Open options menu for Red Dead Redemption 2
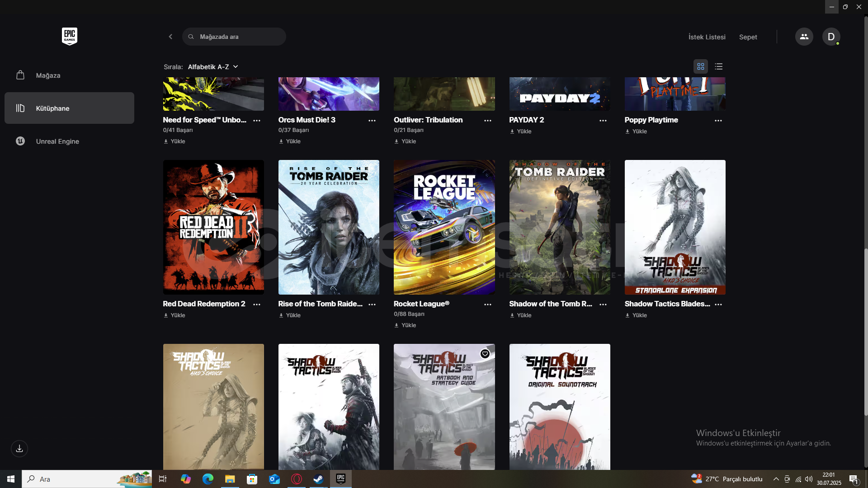 [257, 305]
